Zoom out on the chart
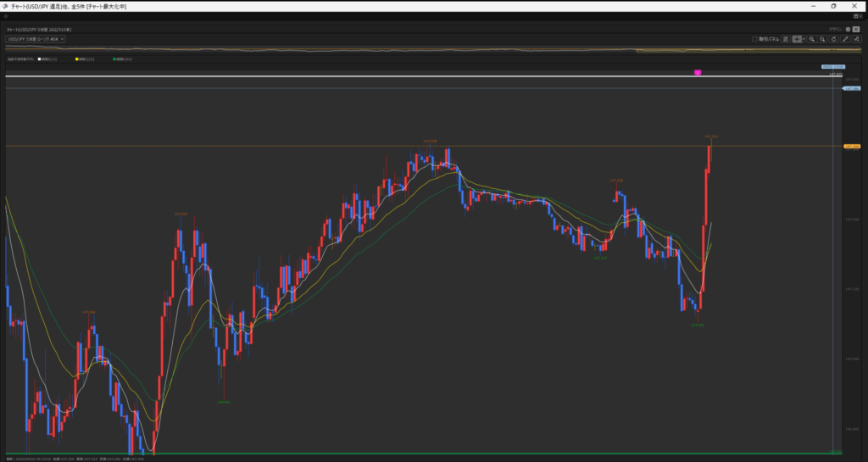This screenshot has width=868, height=462. (x=823, y=39)
